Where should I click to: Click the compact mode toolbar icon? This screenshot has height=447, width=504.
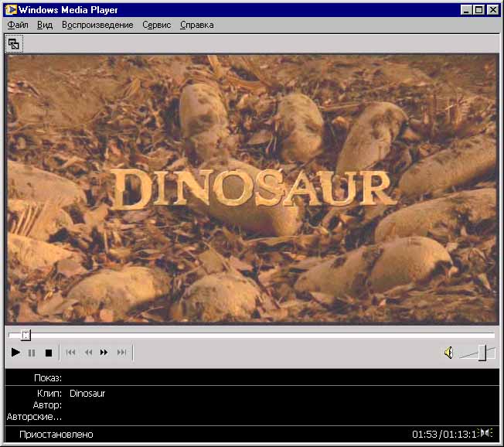click(x=14, y=44)
